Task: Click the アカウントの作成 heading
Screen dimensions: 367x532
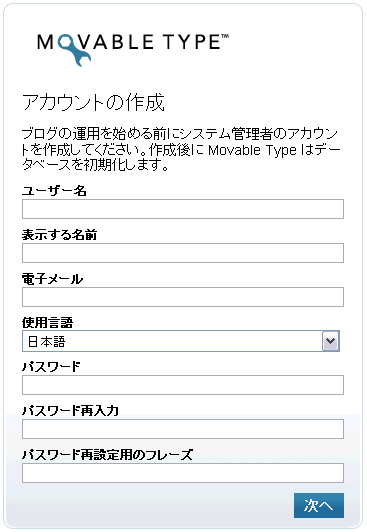Action: (93, 102)
